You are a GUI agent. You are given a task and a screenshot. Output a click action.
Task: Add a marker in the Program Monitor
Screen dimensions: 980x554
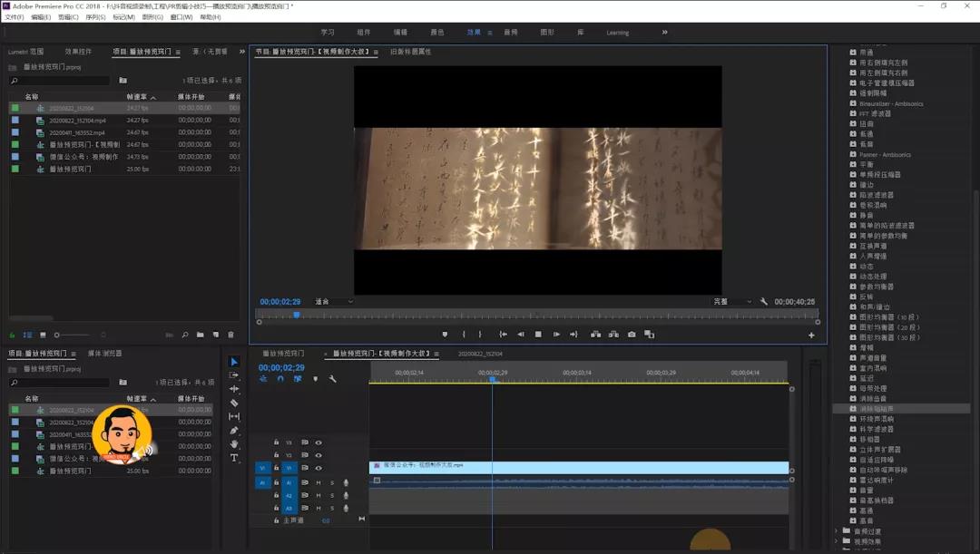[x=445, y=335]
